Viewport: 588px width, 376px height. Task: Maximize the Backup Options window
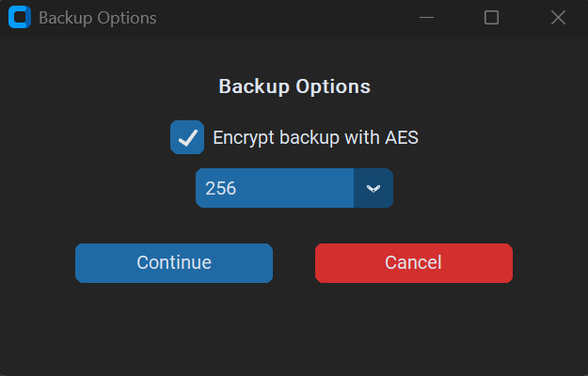coord(491,18)
